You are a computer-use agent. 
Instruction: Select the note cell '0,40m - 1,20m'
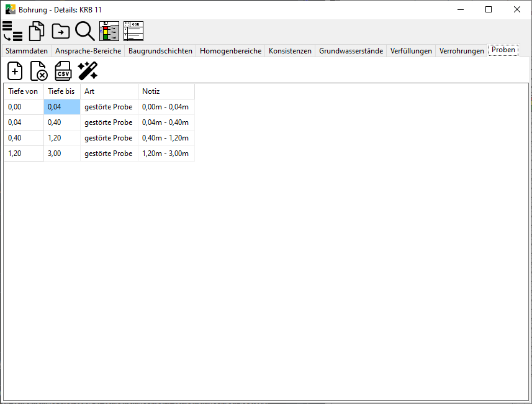166,138
